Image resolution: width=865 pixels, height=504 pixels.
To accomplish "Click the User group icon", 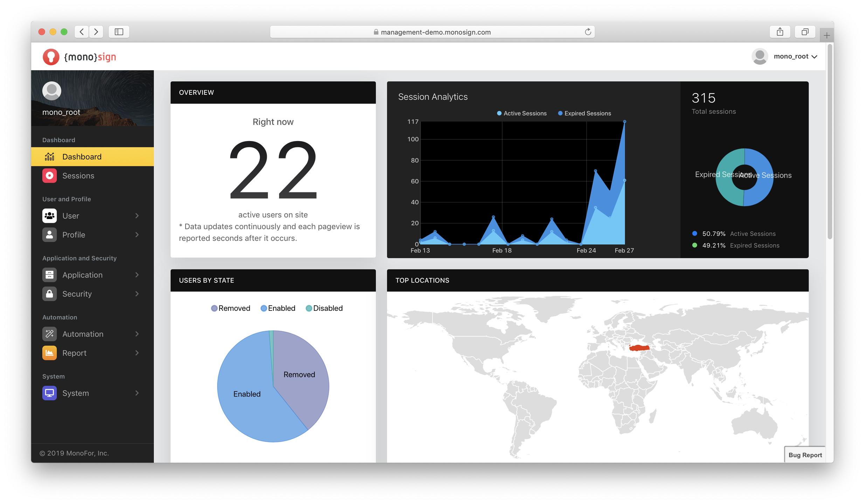I will (x=49, y=216).
